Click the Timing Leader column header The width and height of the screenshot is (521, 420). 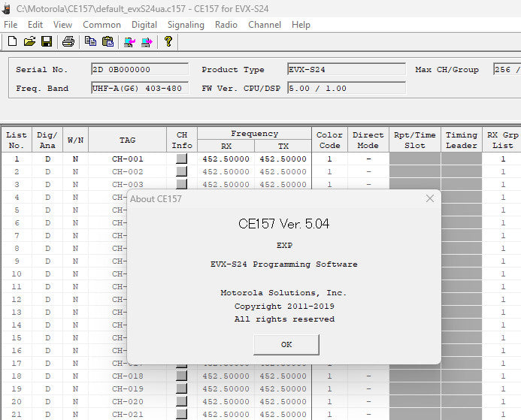[x=462, y=140]
